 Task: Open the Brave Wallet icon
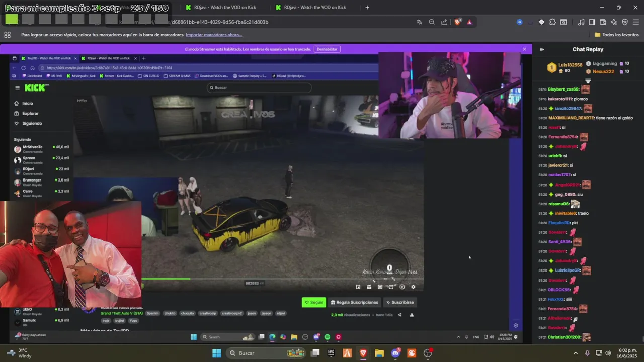pos(603,22)
